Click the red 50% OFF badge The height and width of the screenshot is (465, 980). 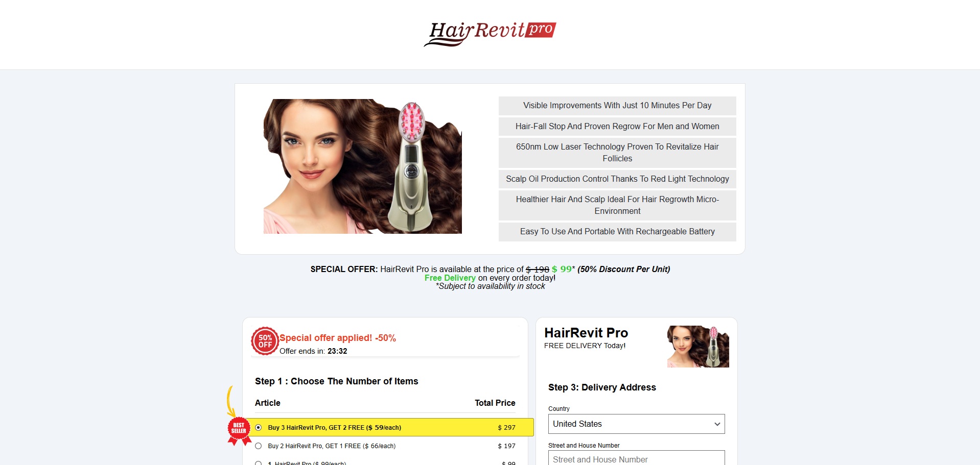coord(265,341)
